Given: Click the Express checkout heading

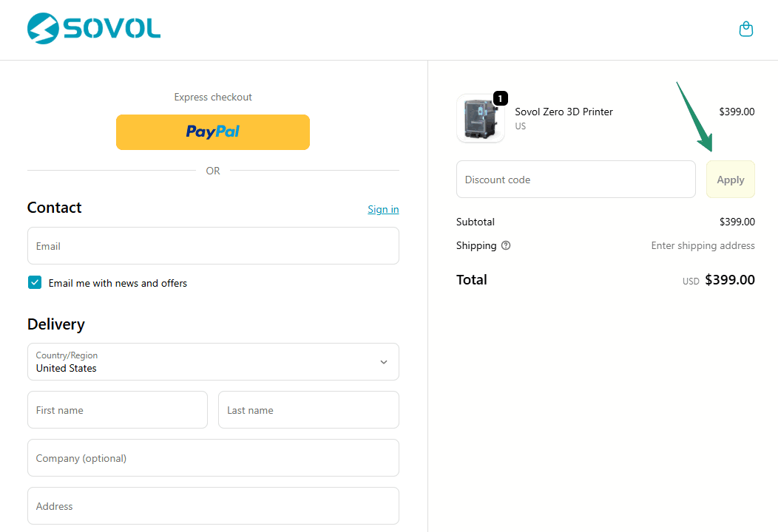Looking at the screenshot, I should click(x=213, y=98).
